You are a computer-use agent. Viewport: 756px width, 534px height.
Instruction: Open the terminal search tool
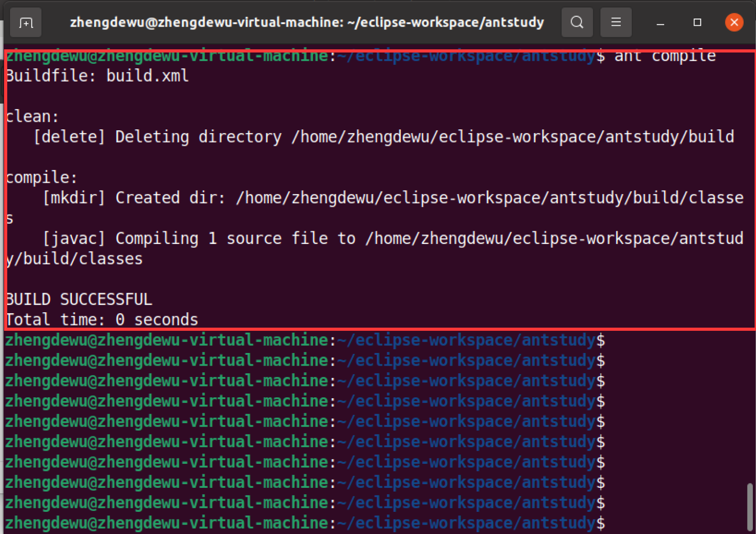pos(577,22)
